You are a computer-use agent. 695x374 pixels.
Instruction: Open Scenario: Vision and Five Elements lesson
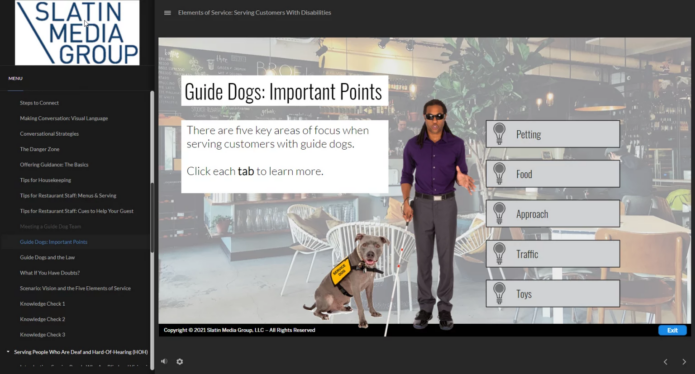[x=75, y=288]
